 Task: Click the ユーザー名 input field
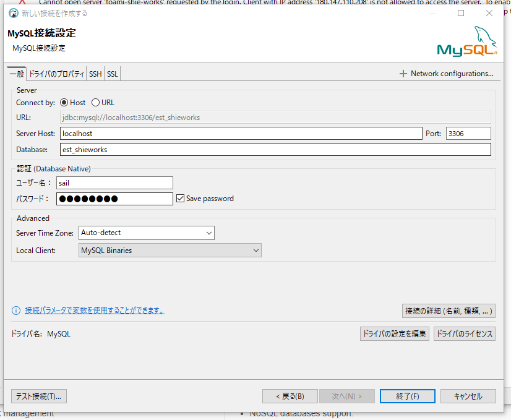pos(114,183)
